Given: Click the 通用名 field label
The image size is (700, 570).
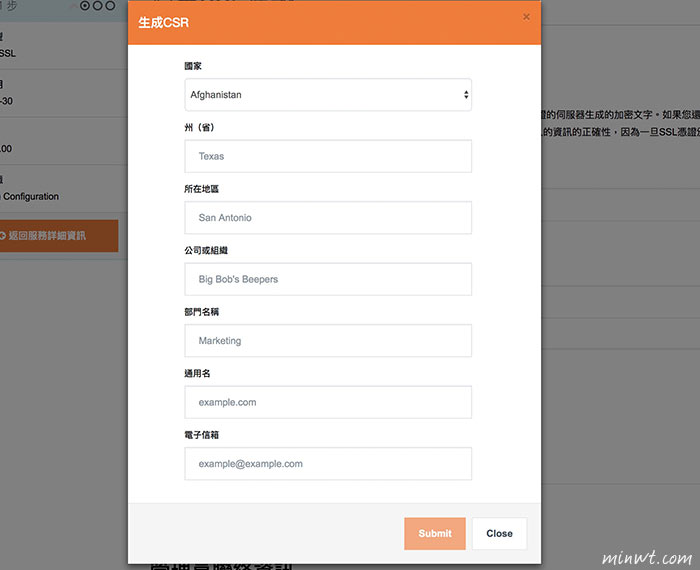Looking at the screenshot, I should (x=197, y=373).
